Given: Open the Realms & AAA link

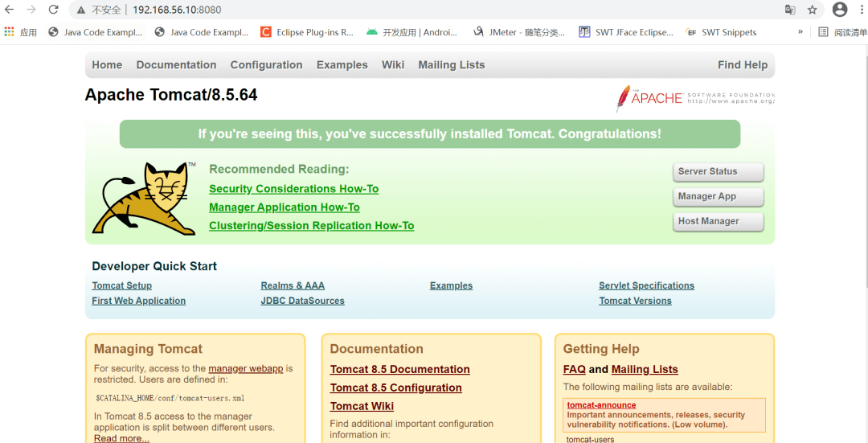Looking at the screenshot, I should coord(293,285).
